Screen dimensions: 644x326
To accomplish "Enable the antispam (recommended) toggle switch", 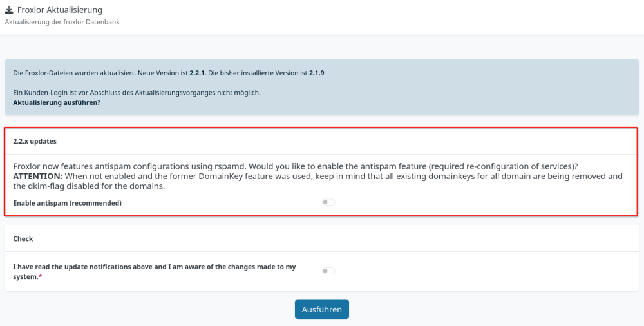I will 328,202.
